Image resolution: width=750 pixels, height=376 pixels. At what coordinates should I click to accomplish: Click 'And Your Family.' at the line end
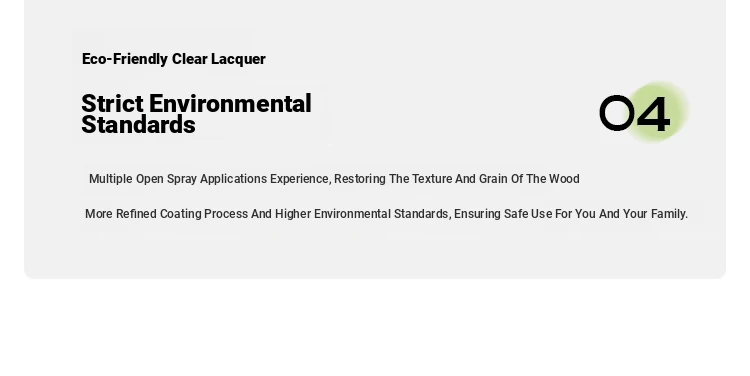[x=643, y=214]
